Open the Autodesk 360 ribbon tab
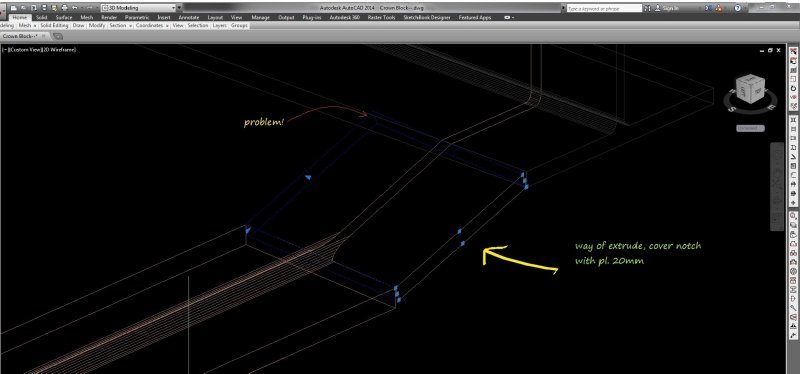 [344, 17]
